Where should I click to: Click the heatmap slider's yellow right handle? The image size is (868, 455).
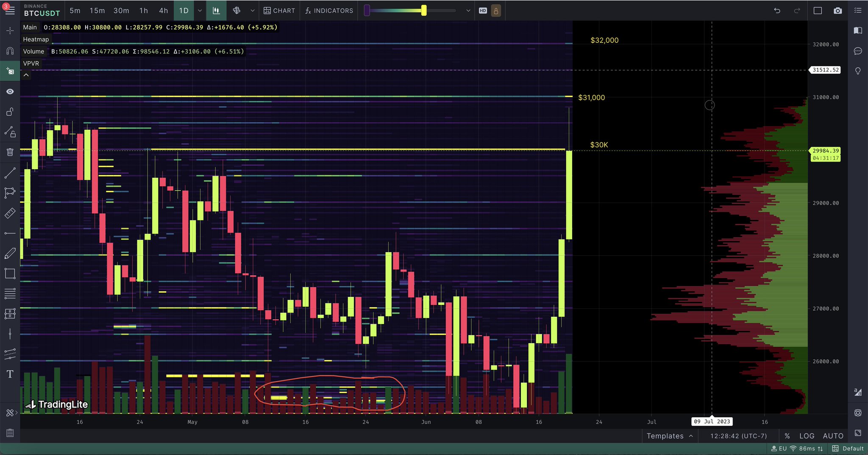click(x=424, y=11)
